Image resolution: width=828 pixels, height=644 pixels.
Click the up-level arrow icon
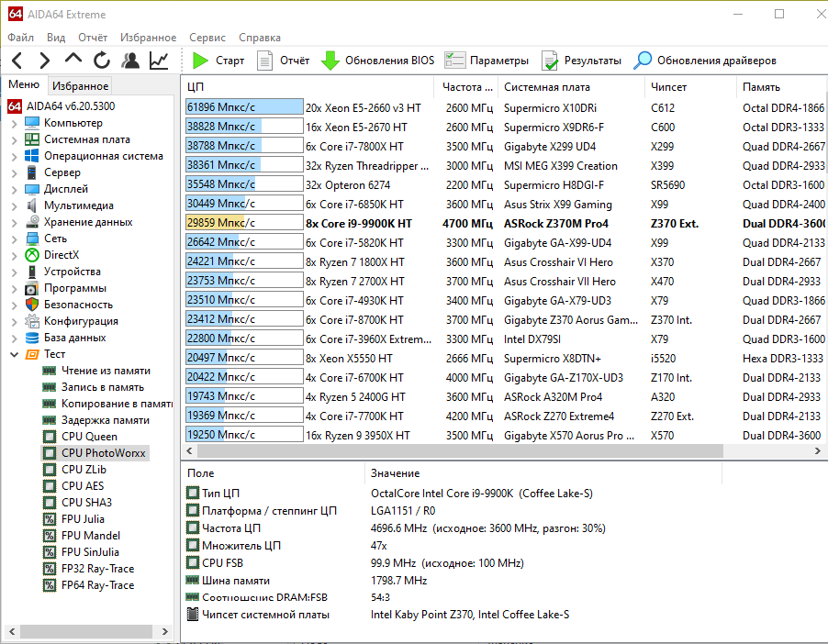[73, 60]
